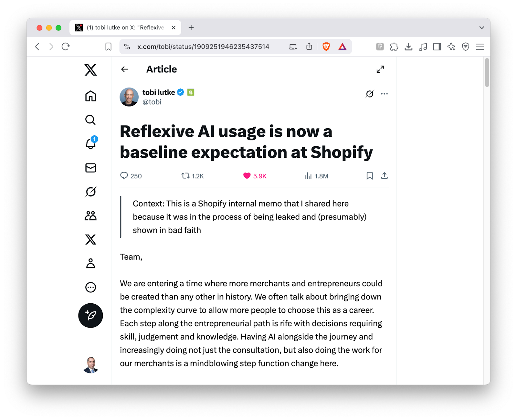Open post more options ellipsis
The width and height of the screenshot is (517, 420).
384,94
